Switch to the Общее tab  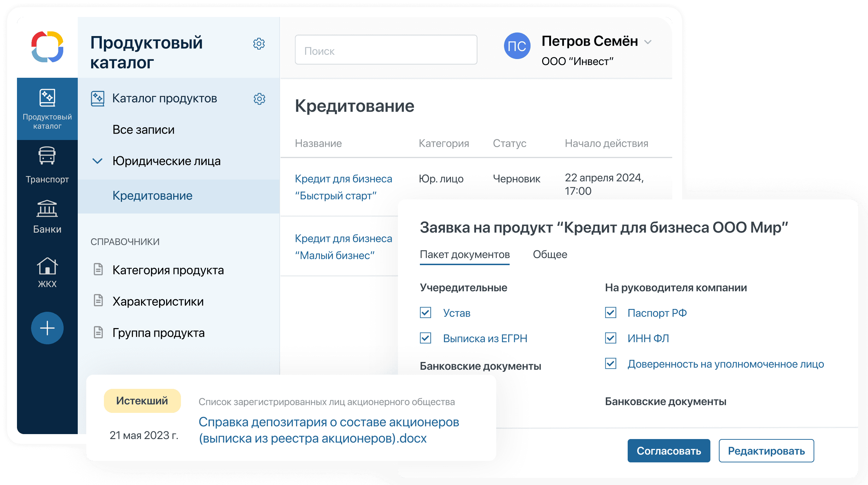(550, 255)
